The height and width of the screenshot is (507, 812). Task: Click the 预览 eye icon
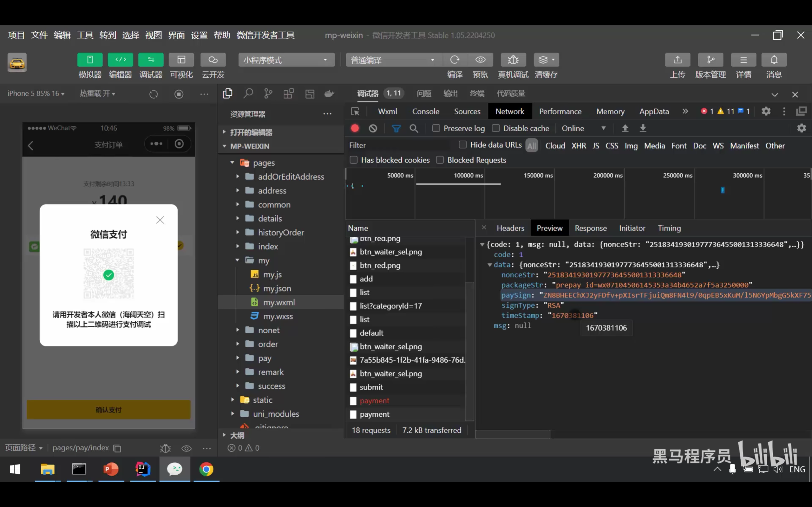click(x=480, y=60)
